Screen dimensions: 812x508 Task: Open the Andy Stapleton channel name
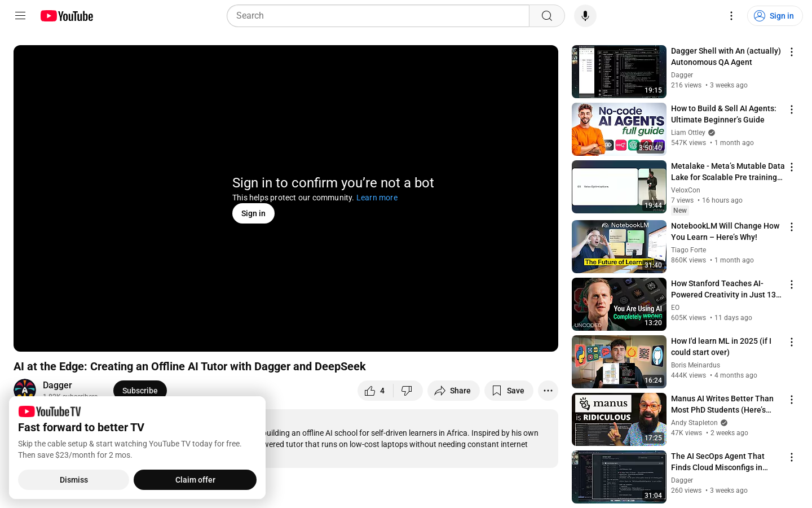[x=694, y=423]
